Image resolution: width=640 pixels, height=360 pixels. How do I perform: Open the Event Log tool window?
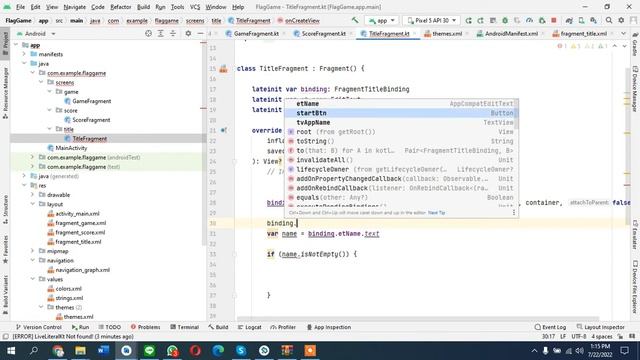[550, 327]
